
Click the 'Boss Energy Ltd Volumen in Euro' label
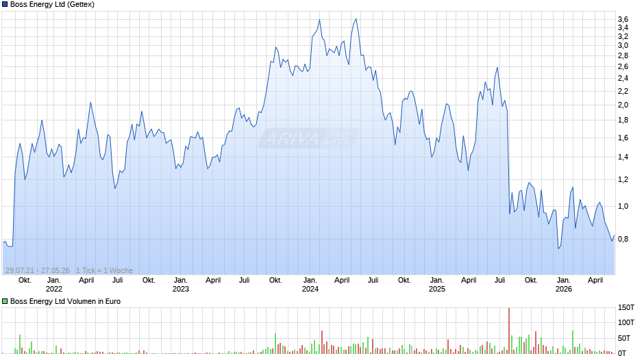pyautogui.click(x=65, y=301)
